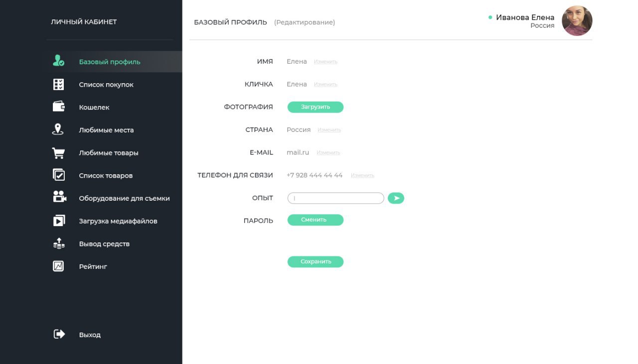This screenshot has height=364, width=638.
Task: Click the Любимые товары shopping cart icon
Action: point(59,153)
